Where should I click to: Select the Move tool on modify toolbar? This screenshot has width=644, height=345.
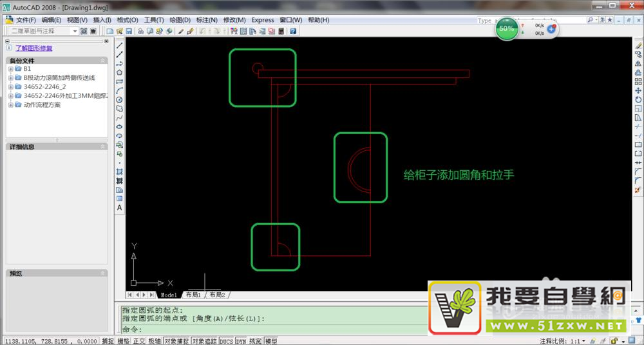(x=638, y=90)
